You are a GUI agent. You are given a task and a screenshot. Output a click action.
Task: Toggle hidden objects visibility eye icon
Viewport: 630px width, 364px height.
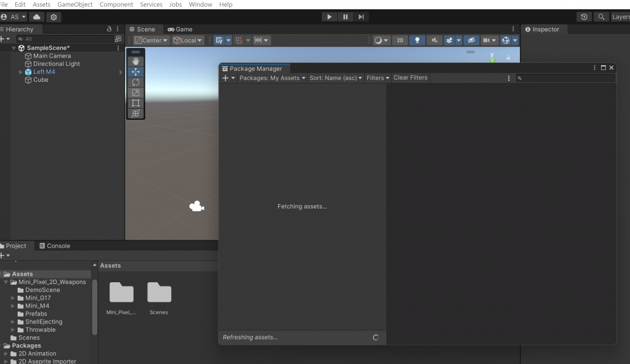click(x=471, y=40)
